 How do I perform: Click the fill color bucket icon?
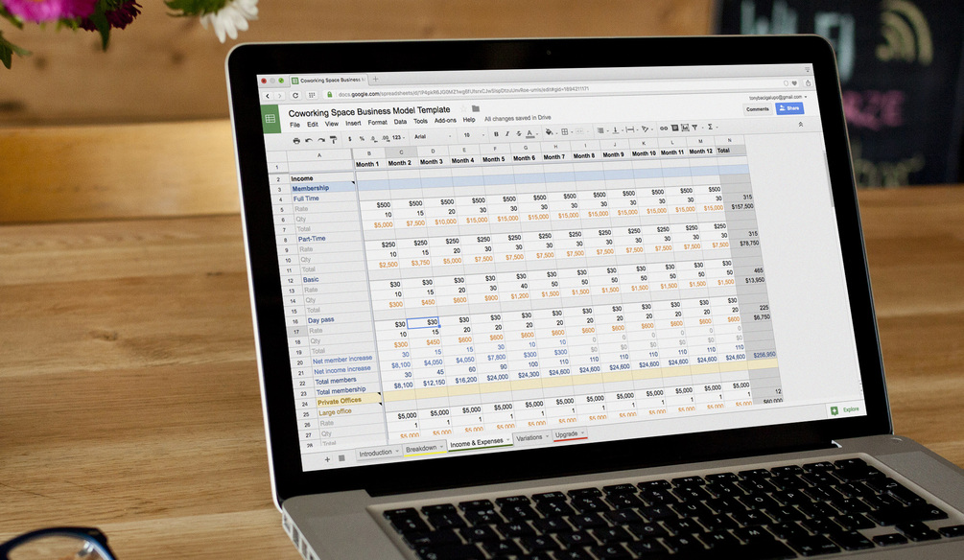pos(549,132)
